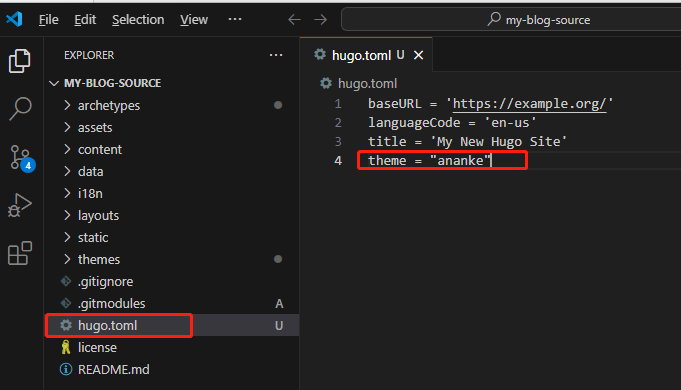
Task: Open Explorer views and more actions menu
Action: pos(276,55)
